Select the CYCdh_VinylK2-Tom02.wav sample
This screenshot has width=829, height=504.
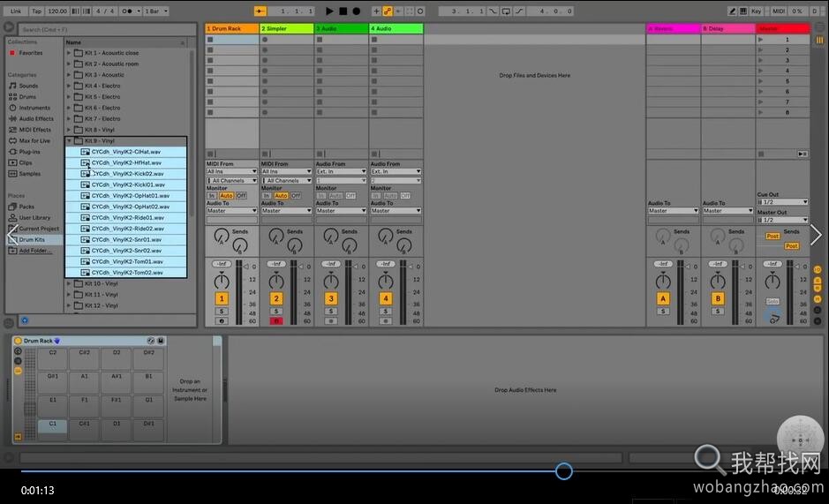(x=126, y=273)
